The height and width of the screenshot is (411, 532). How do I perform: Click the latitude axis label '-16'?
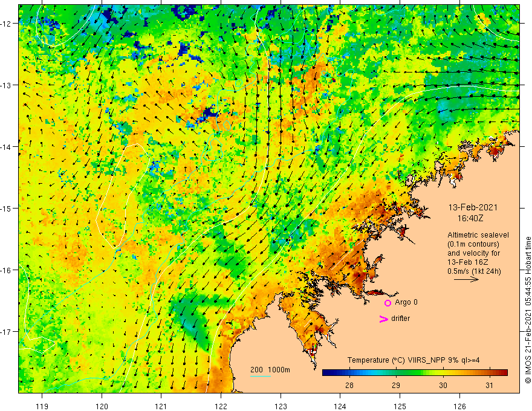tap(6, 270)
